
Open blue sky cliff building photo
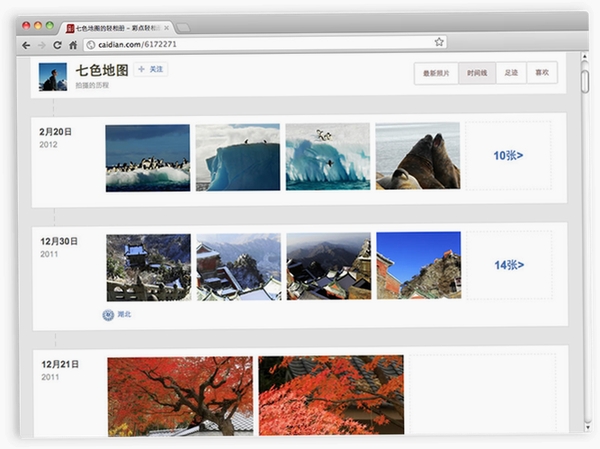pos(419,265)
